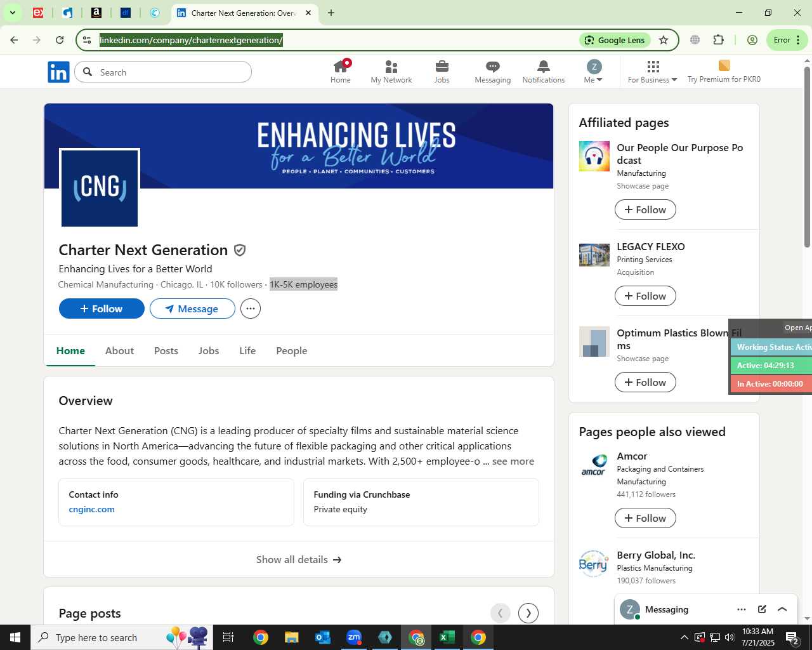The height and width of the screenshot is (650, 812).
Task: Click the page vertical scrollbar
Action: (x=807, y=156)
